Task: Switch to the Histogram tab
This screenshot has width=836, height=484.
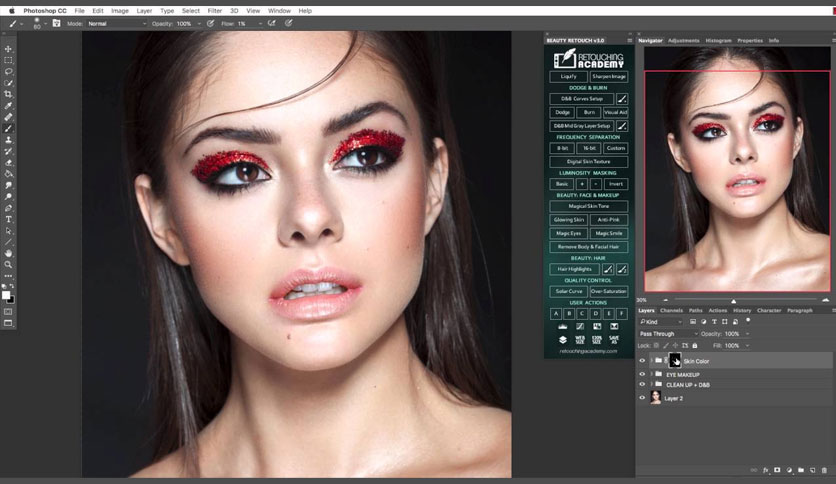Action: point(718,41)
